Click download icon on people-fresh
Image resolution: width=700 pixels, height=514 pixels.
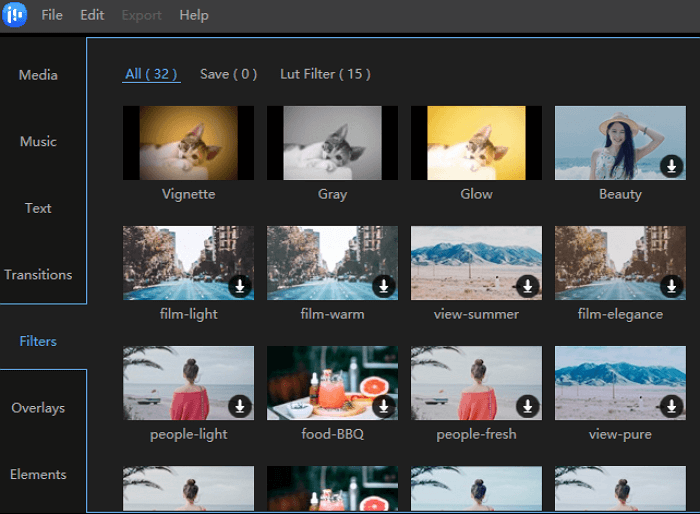point(528,406)
